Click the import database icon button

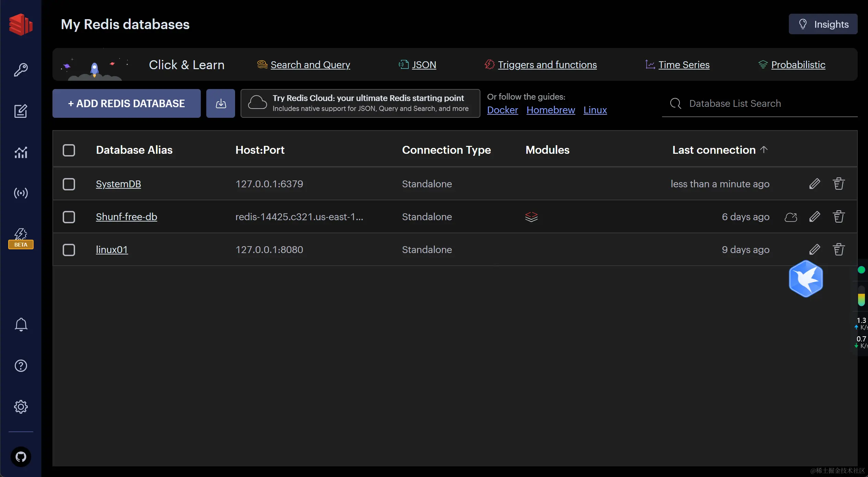(x=220, y=103)
